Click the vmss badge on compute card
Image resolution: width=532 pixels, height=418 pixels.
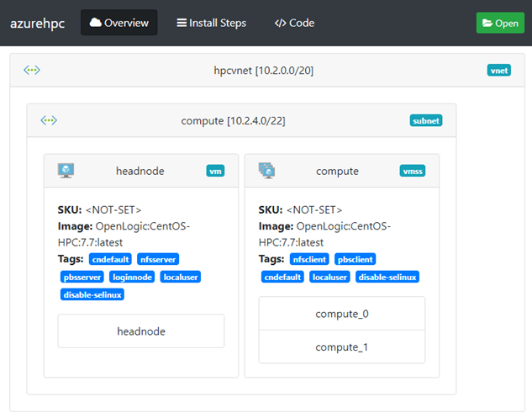(x=412, y=172)
